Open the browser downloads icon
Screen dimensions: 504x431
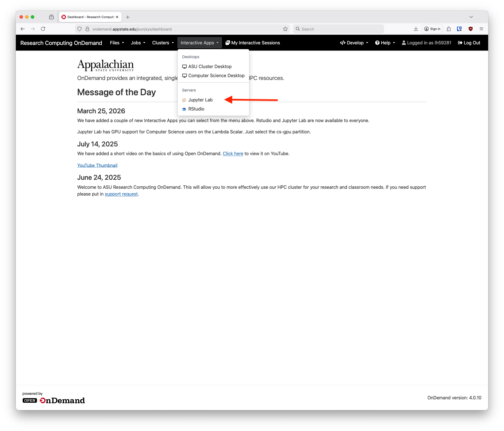pyautogui.click(x=416, y=29)
